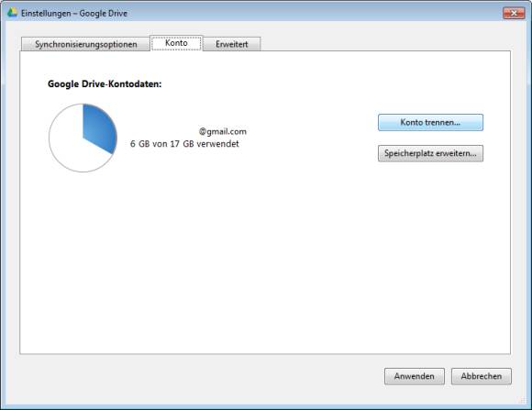Apply changes with the Anwenden button
Image resolution: width=532 pixels, height=410 pixels.
[415, 376]
